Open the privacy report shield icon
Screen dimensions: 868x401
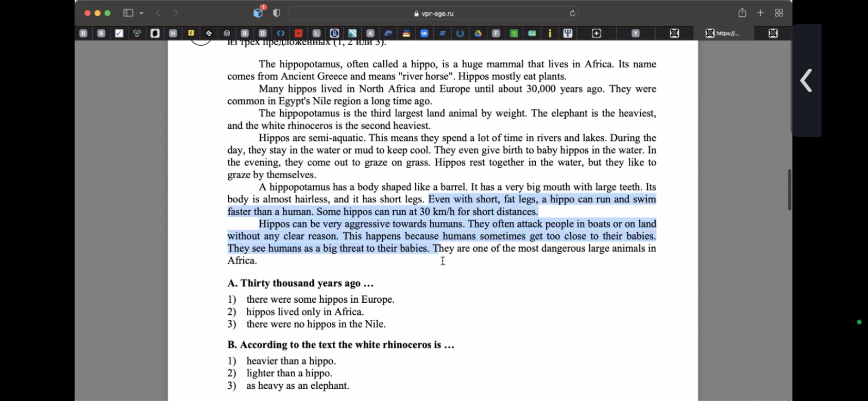pyautogui.click(x=277, y=13)
